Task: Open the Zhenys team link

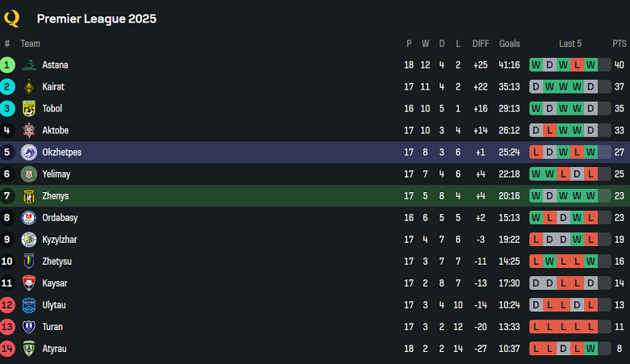Action: pos(55,195)
